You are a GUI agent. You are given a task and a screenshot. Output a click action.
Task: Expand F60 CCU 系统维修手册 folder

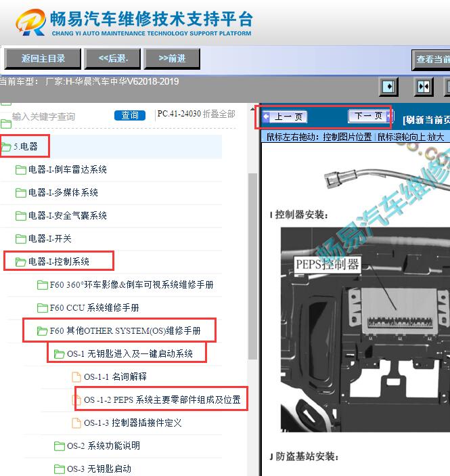[x=94, y=308]
